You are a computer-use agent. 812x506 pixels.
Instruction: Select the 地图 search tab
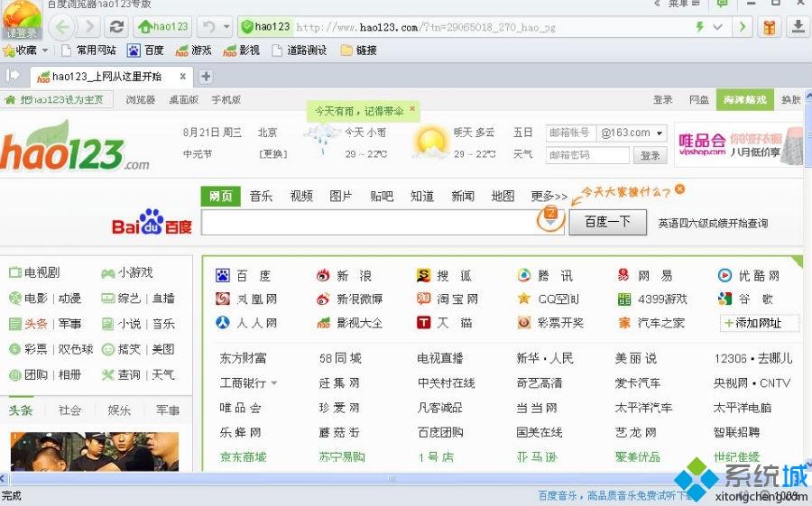click(x=503, y=197)
